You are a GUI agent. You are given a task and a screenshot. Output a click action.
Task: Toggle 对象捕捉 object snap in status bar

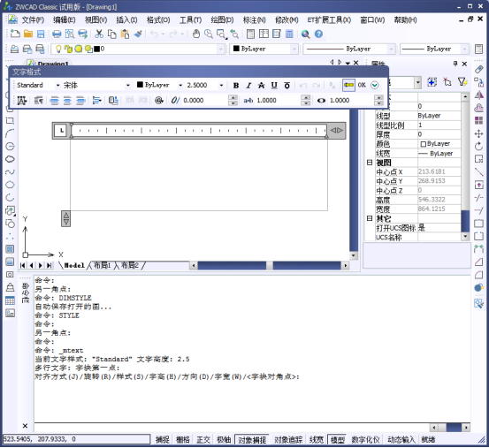pyautogui.click(x=252, y=439)
